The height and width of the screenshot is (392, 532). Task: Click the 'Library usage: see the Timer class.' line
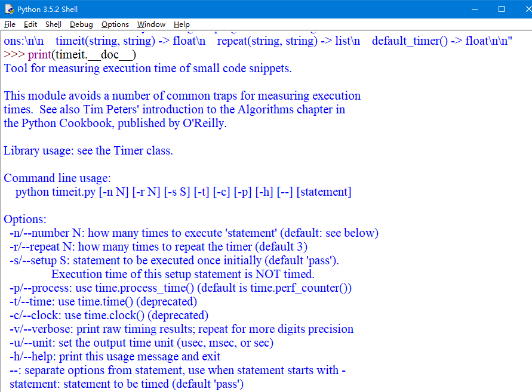click(x=88, y=150)
